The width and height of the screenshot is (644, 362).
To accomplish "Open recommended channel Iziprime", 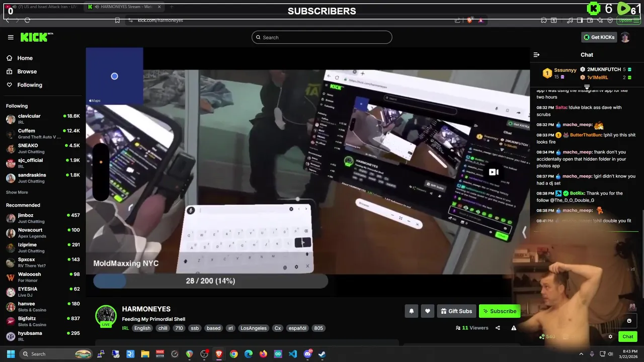I will pyautogui.click(x=43, y=247).
